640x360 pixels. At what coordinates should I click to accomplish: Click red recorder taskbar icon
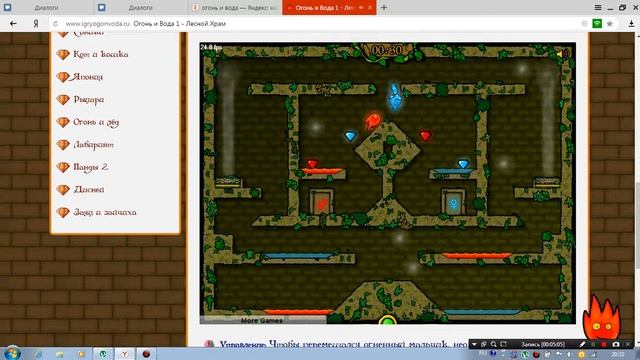(146, 354)
